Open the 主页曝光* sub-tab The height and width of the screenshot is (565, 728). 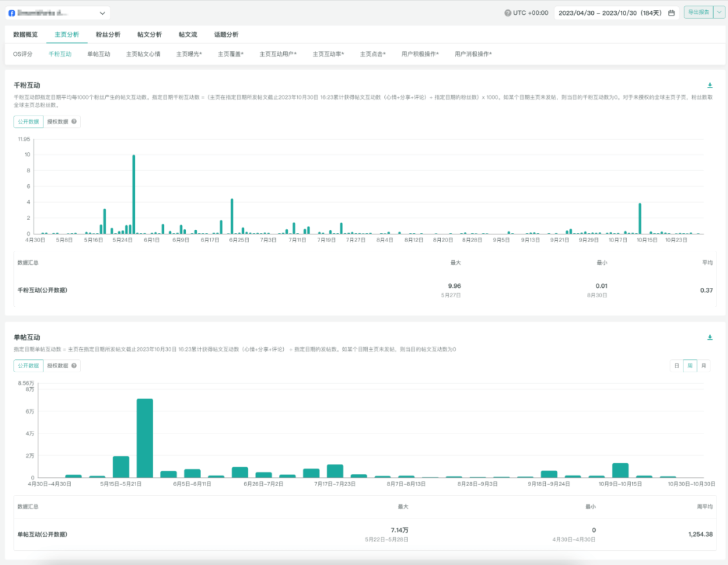tap(189, 54)
